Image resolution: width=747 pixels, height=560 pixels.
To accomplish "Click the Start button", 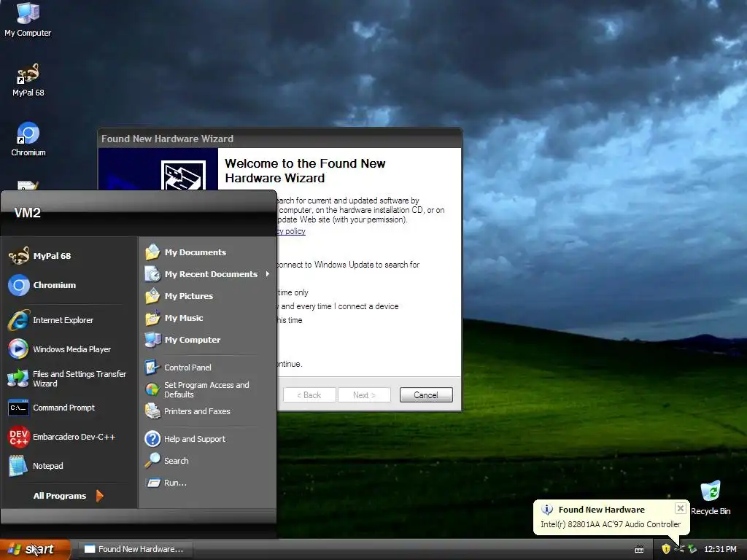I will click(35, 550).
